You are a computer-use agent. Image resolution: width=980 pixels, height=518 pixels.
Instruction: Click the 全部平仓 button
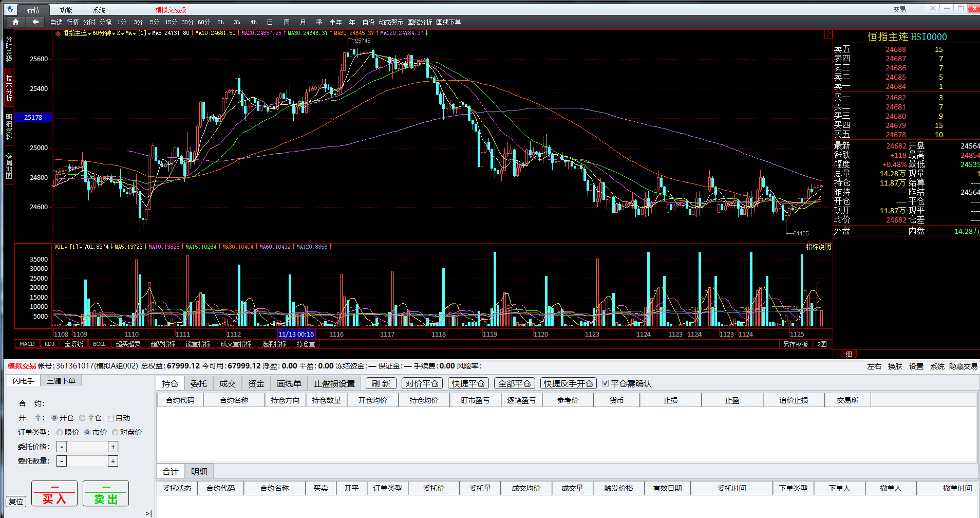click(x=515, y=383)
